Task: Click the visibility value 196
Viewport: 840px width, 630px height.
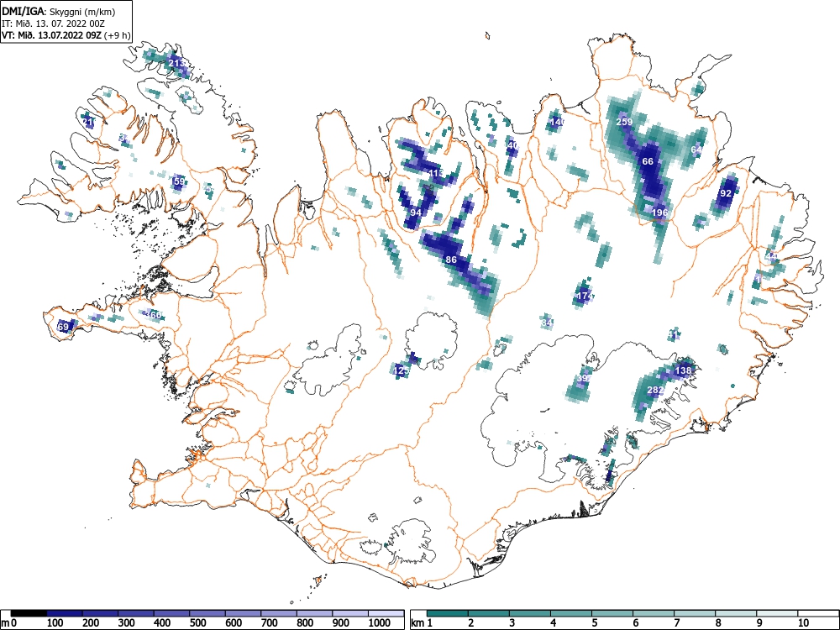Action: point(660,213)
